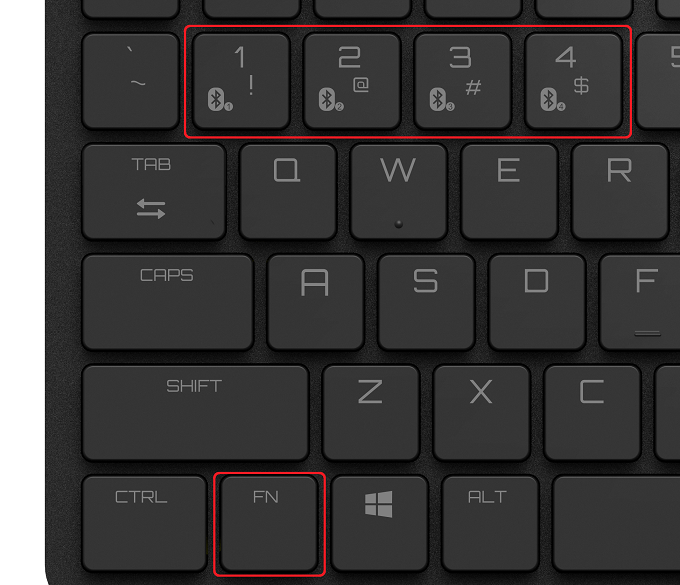
Task: Click the 3 key with Bluetooth icon
Action: click(x=463, y=81)
